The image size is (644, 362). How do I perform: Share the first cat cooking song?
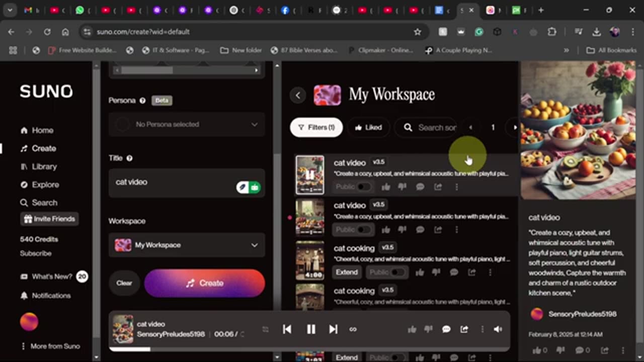[x=472, y=273]
